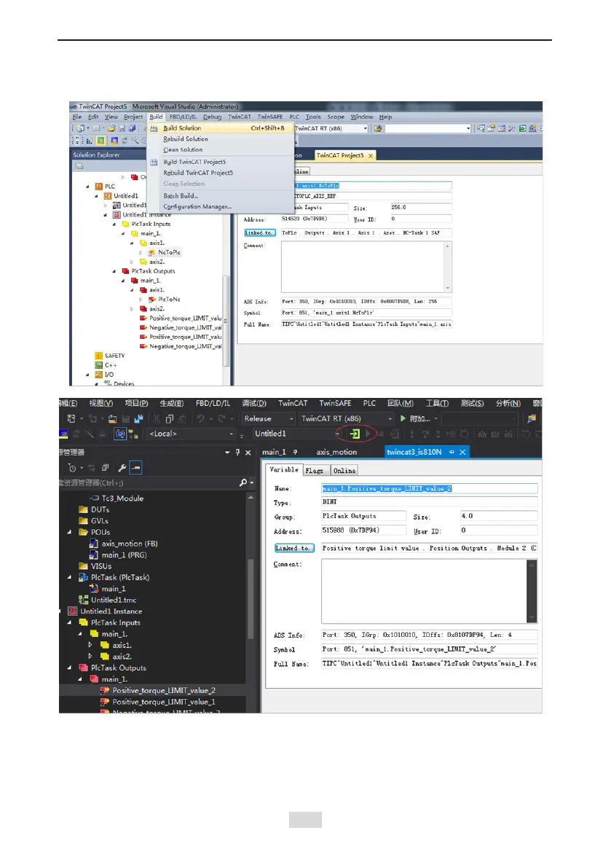
Task: Click the wrench Properties icon in explorer toolbar
Action: 122,469
